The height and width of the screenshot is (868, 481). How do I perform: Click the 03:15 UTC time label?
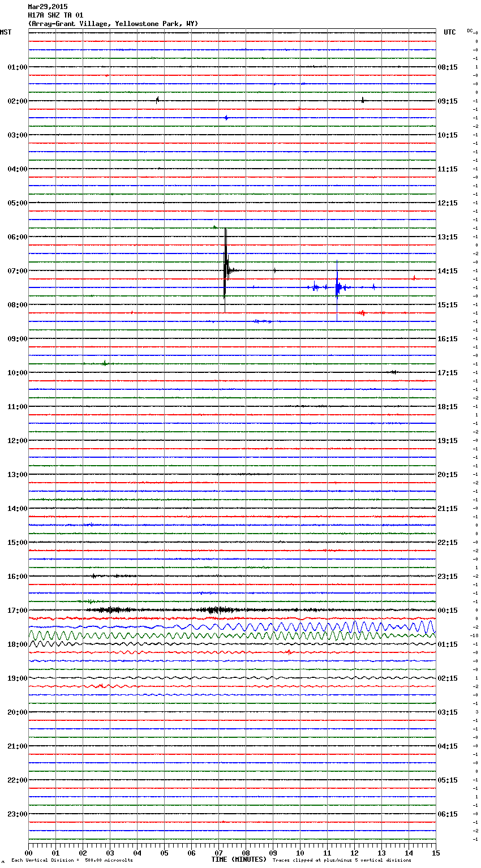pos(448,712)
